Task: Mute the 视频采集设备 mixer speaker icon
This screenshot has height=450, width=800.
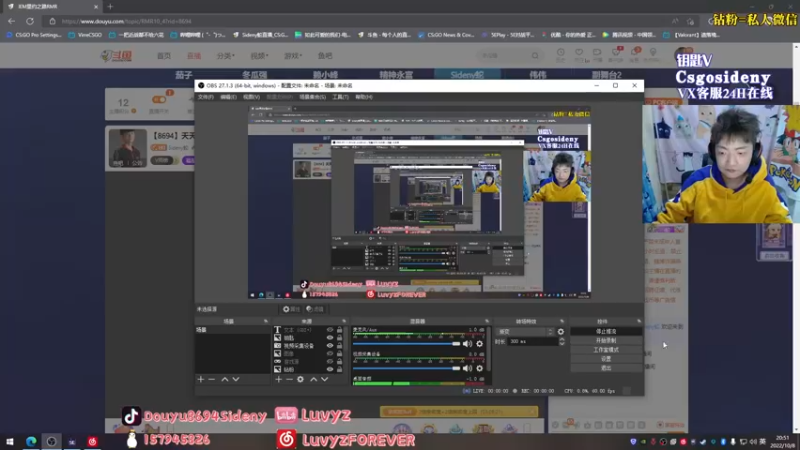Action: 467,368
